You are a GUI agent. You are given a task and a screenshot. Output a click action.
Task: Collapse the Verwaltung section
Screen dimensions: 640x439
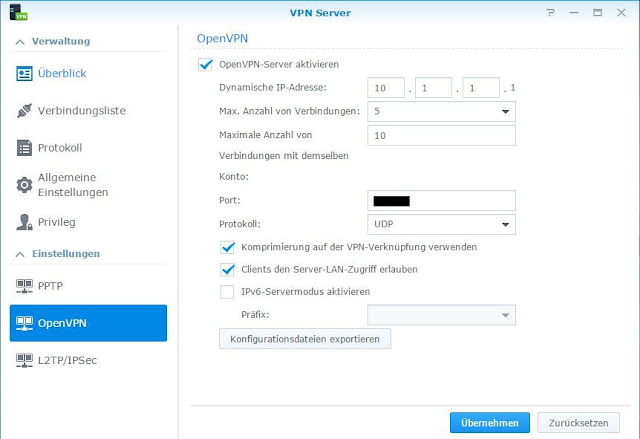[x=20, y=42]
